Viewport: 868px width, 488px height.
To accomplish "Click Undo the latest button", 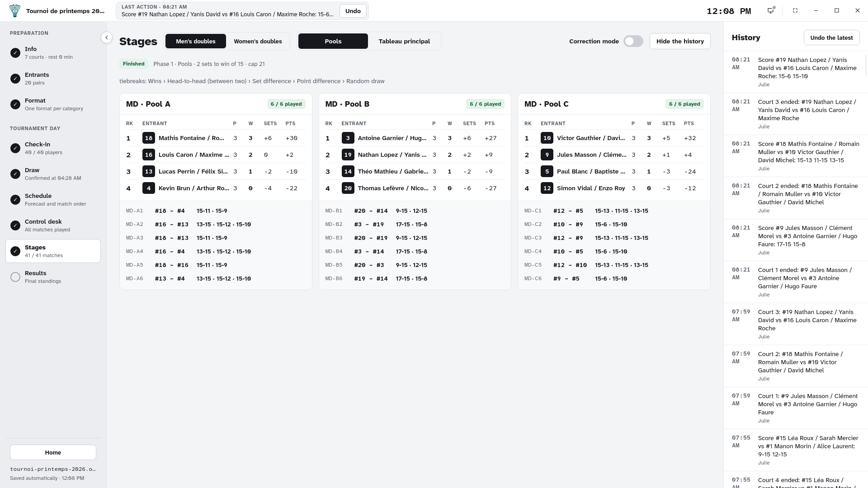I will click(831, 38).
